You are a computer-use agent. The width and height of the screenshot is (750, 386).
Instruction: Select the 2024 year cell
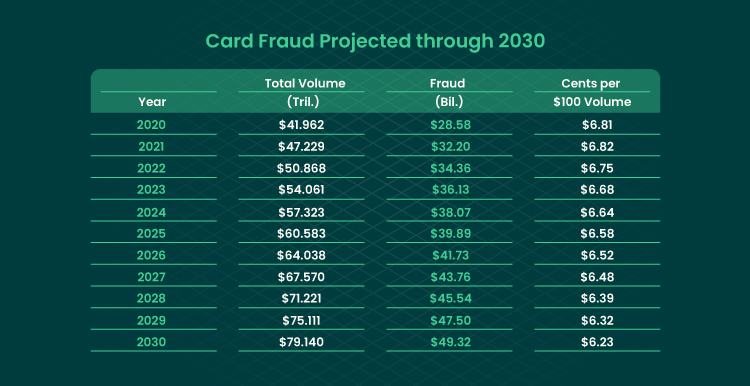152,212
